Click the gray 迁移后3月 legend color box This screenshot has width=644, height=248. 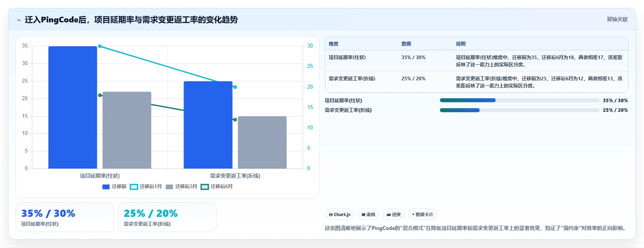(169, 187)
